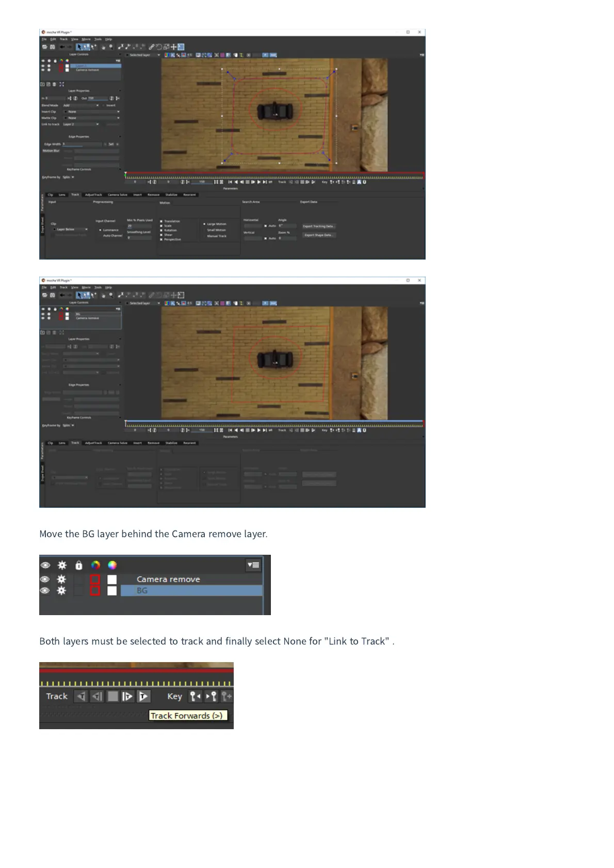Open Blend Mode dropdown showing Add
This screenshot has width=614, height=868.
(x=81, y=105)
